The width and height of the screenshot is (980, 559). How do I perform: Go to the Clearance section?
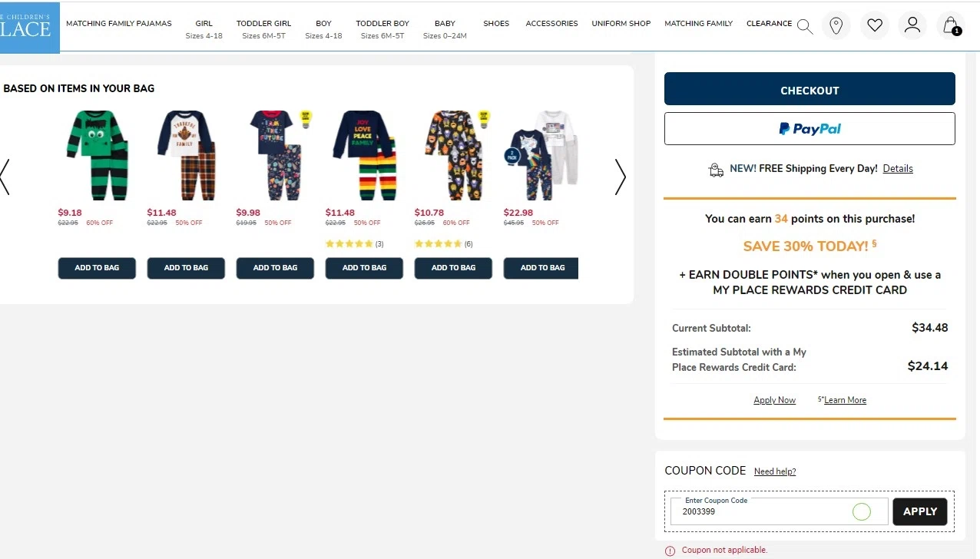point(769,24)
